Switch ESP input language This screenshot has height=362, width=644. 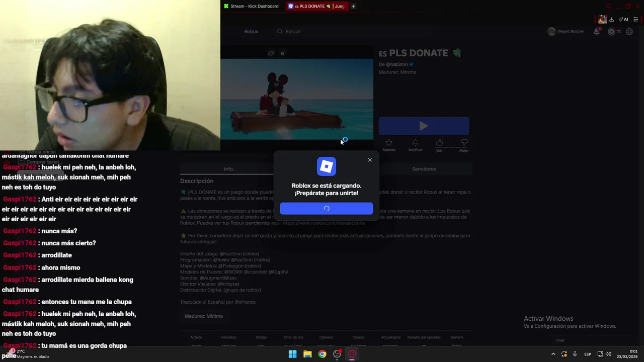click(588, 354)
